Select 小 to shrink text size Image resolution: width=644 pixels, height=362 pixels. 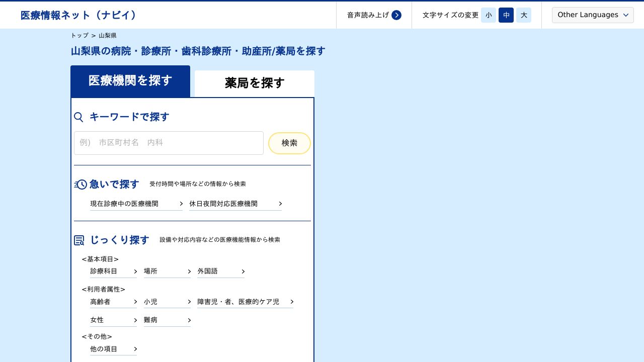pos(488,15)
